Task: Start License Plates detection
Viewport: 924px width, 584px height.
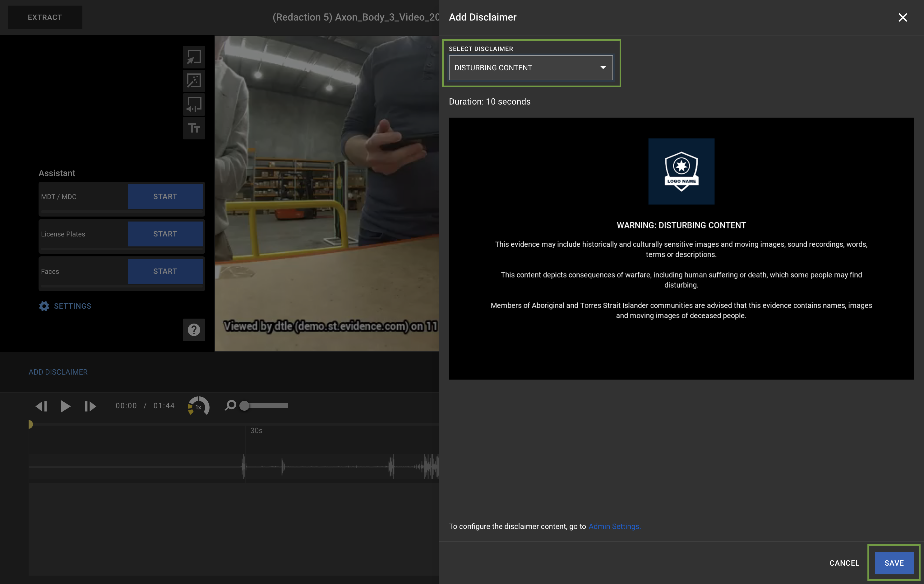Action: click(x=164, y=233)
